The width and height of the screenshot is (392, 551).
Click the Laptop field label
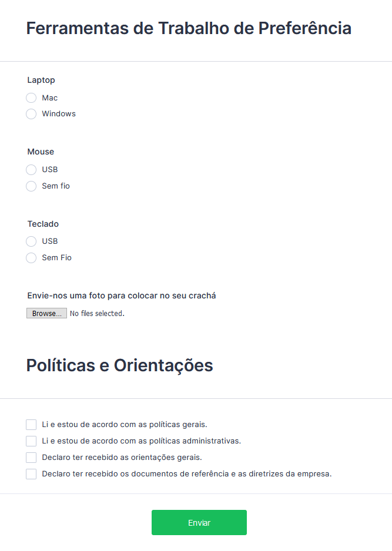click(x=41, y=80)
